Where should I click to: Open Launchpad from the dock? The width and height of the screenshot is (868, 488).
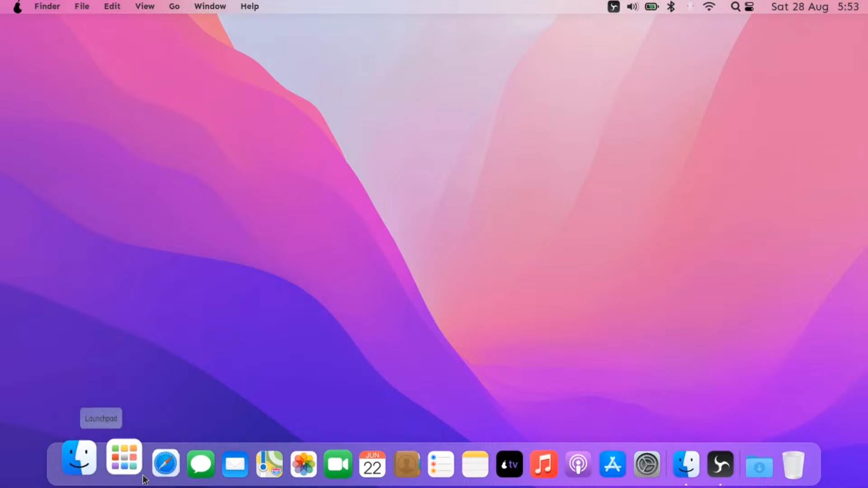(124, 457)
